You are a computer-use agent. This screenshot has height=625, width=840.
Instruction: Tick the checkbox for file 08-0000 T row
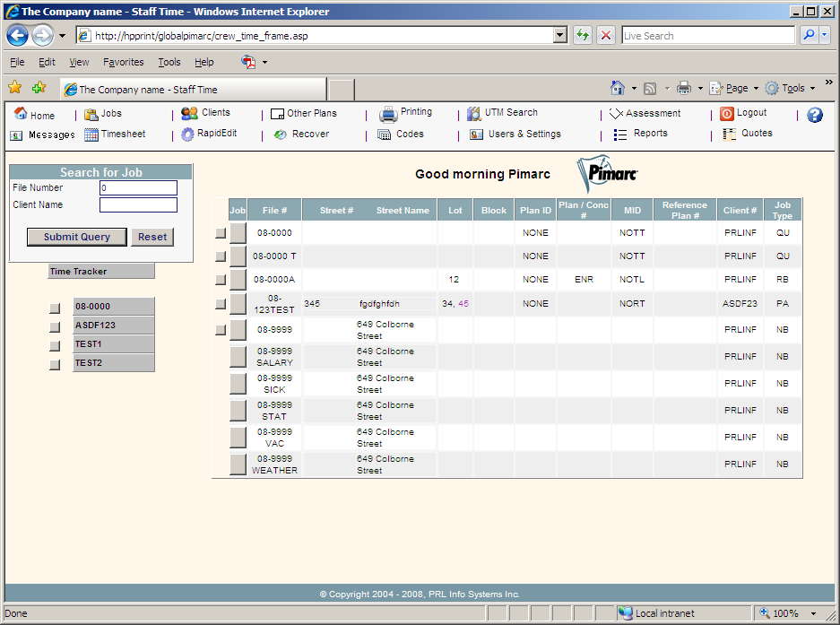[221, 256]
